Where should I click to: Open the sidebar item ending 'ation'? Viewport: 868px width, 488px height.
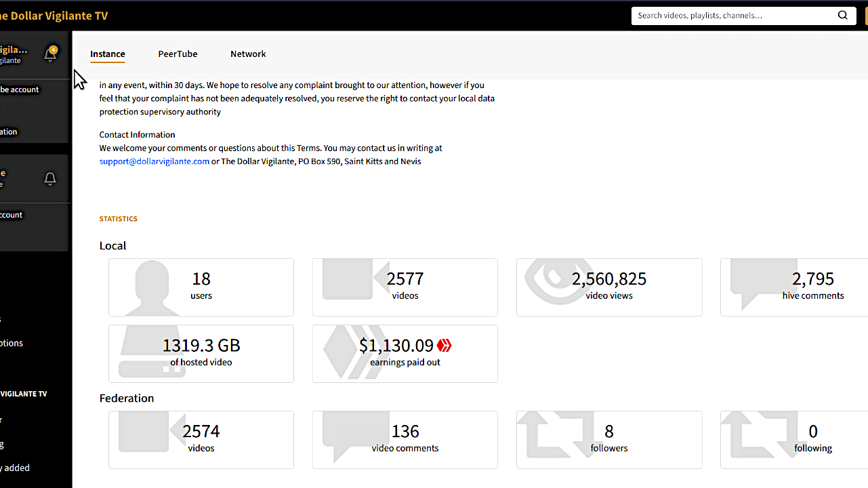tap(9, 131)
